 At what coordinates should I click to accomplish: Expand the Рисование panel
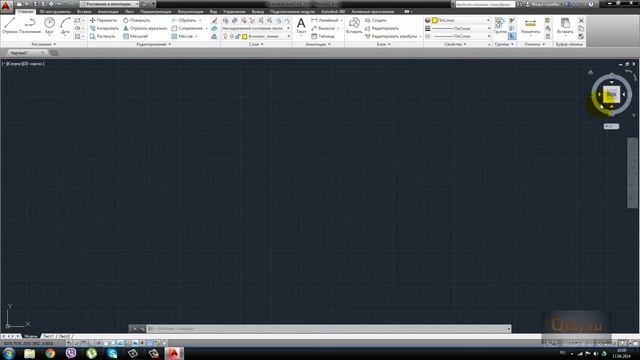pyautogui.click(x=44, y=44)
